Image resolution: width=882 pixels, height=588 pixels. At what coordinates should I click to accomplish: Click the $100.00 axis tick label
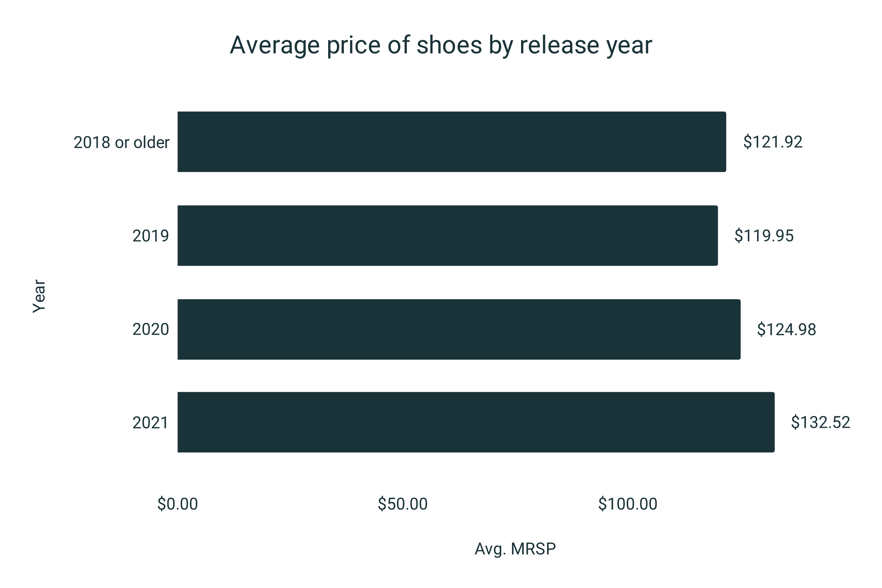click(x=628, y=504)
